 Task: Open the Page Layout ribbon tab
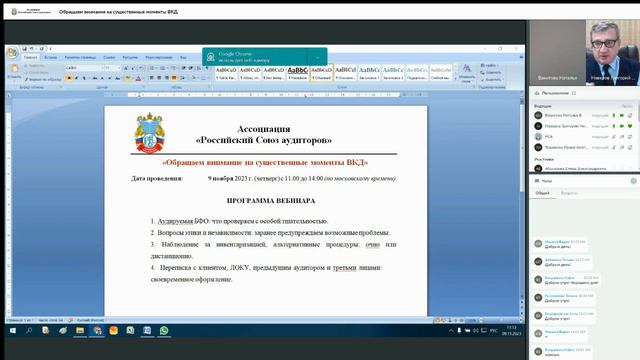(80, 58)
